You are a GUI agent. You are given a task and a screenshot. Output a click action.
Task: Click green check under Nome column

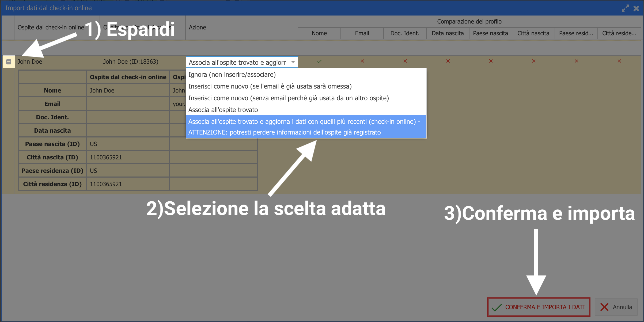tap(319, 61)
